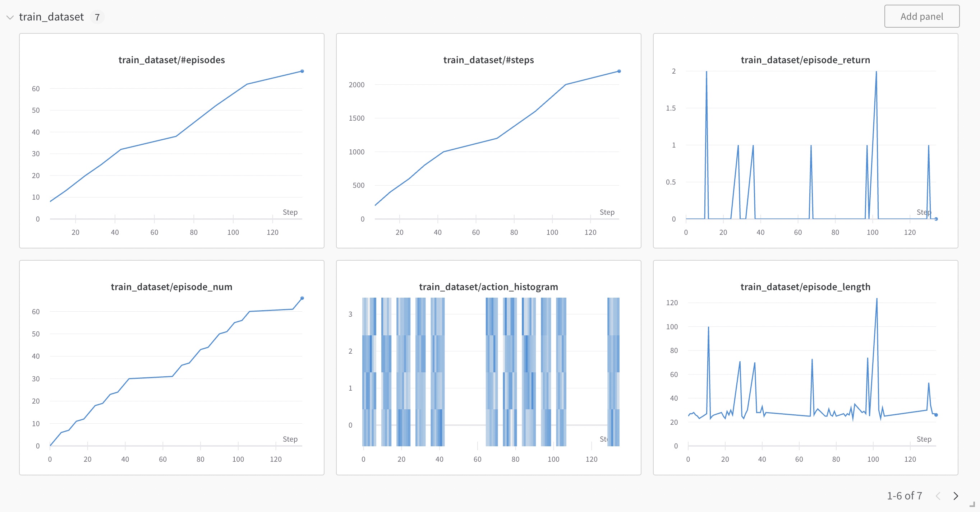Open the train_dataset/episode_length chart

pyautogui.click(x=805, y=368)
